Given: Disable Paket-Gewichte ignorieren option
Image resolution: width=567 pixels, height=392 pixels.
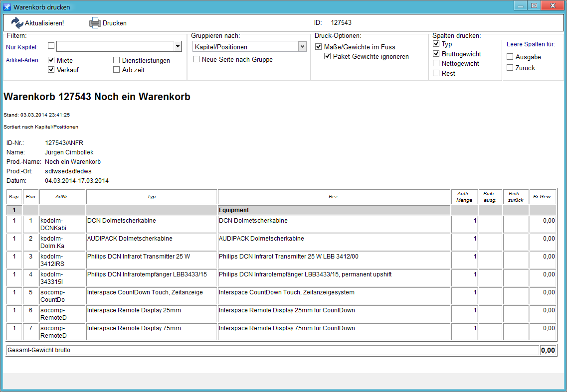Looking at the screenshot, I should (x=327, y=56).
